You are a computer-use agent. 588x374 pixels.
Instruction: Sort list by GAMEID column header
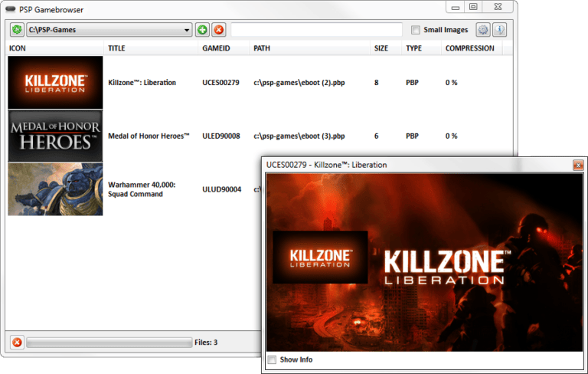(x=214, y=48)
